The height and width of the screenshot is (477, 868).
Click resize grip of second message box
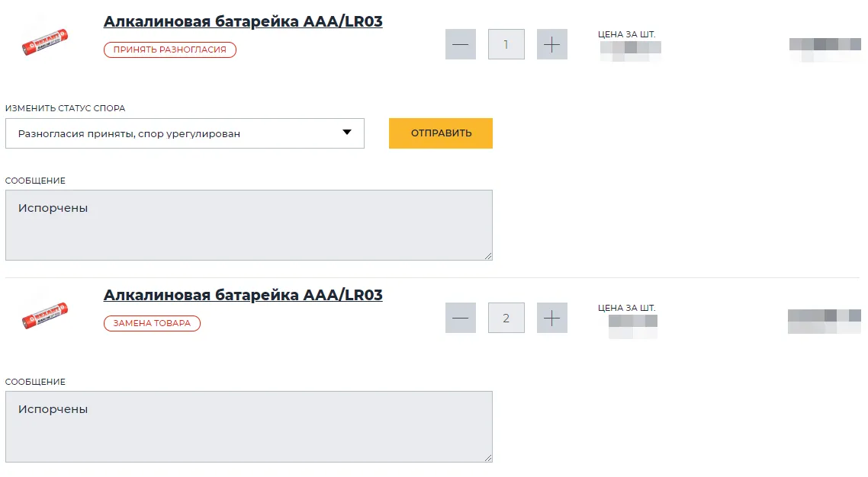488,457
